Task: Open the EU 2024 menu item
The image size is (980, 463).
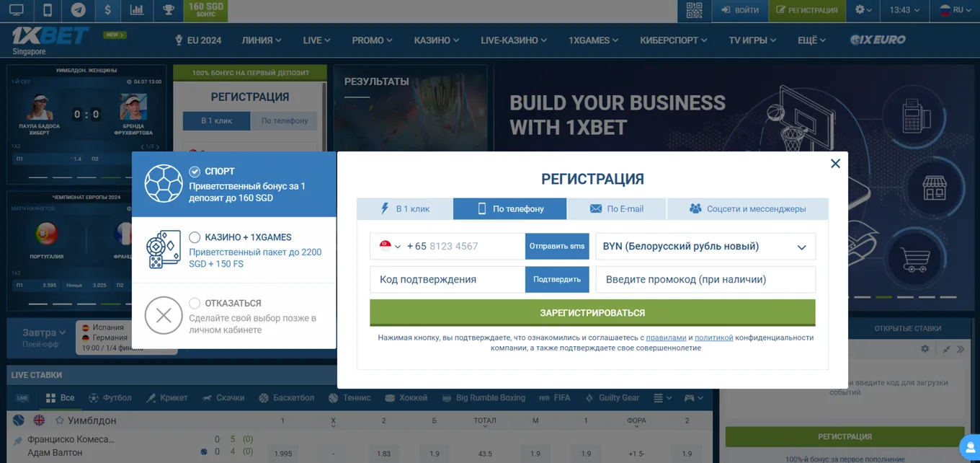Action: pos(198,40)
